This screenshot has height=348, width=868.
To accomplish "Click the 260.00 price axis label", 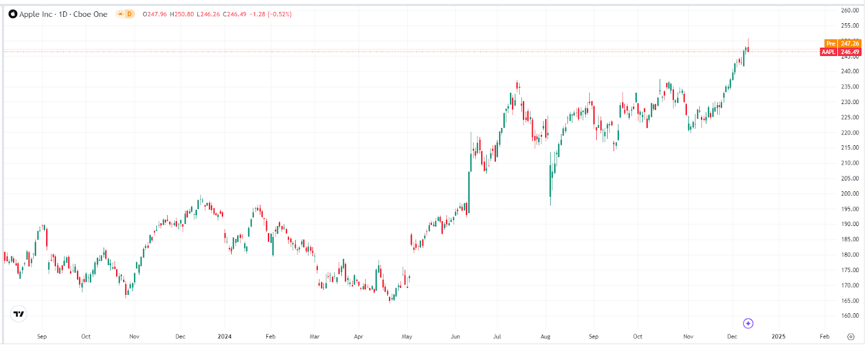I will [x=850, y=10].
